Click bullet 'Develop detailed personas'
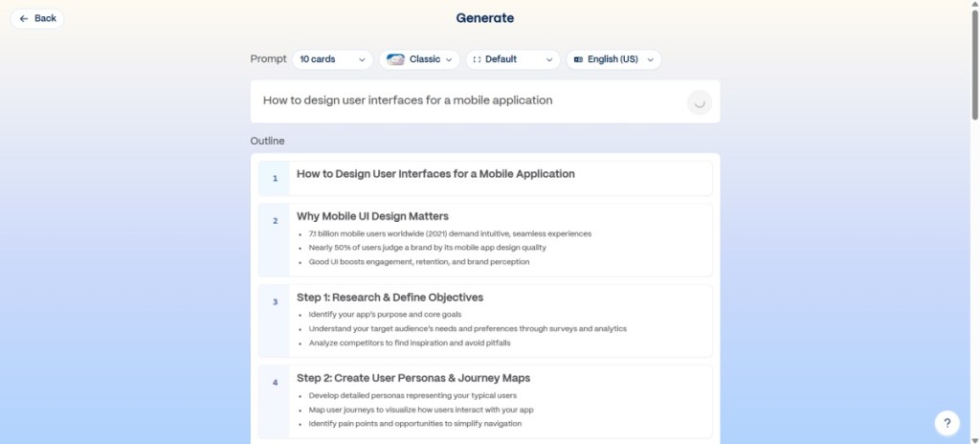This screenshot has height=444, width=980. click(412, 396)
